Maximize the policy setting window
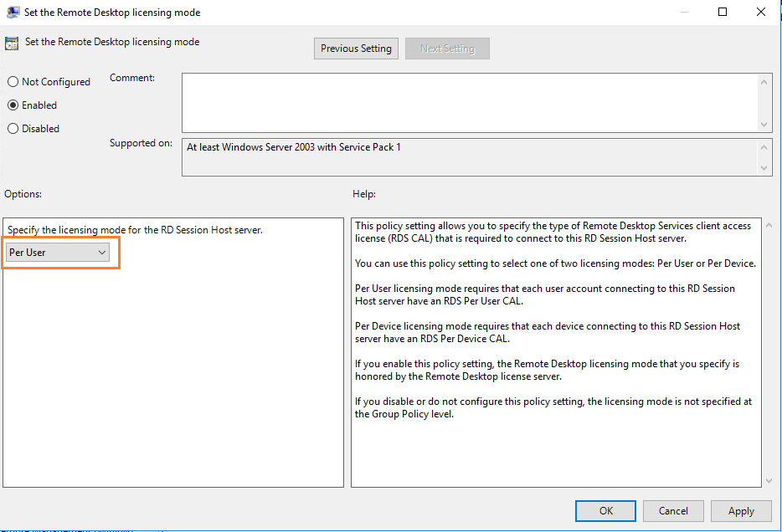Viewport: 782px width, 532px height. (x=723, y=12)
